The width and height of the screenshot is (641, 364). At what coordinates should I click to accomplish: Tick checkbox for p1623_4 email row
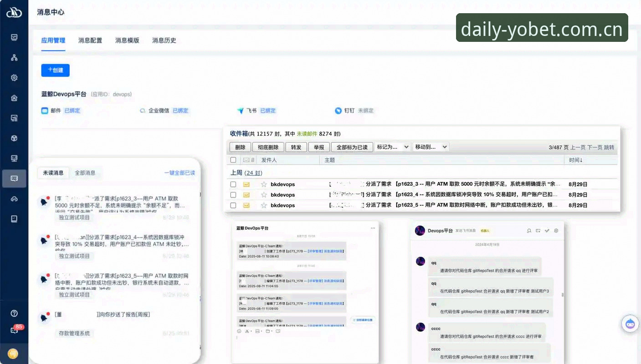coord(233,195)
